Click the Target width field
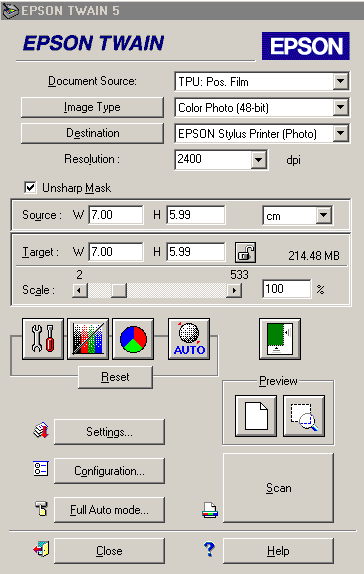 coord(116,252)
